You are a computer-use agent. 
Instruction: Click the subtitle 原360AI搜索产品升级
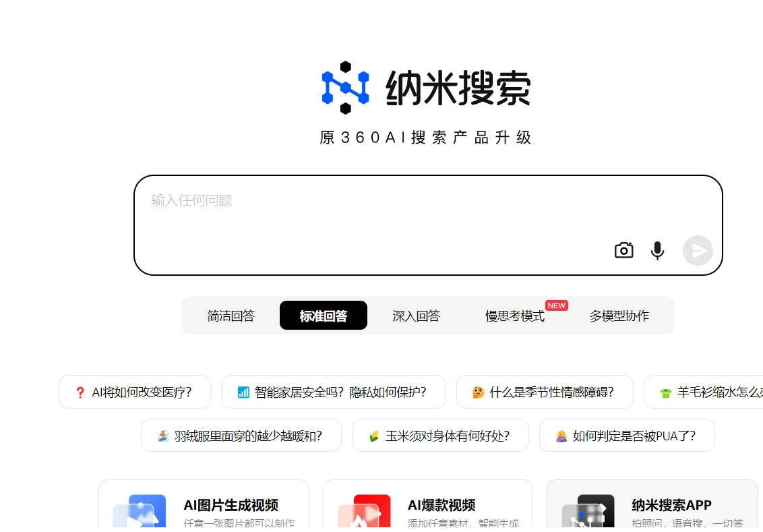425,138
